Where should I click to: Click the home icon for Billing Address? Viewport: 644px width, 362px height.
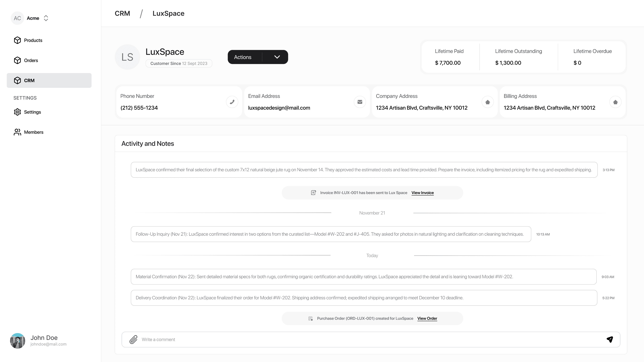click(615, 102)
